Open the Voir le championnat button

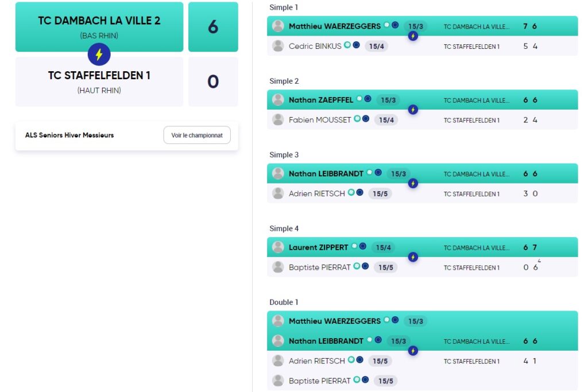[197, 135]
